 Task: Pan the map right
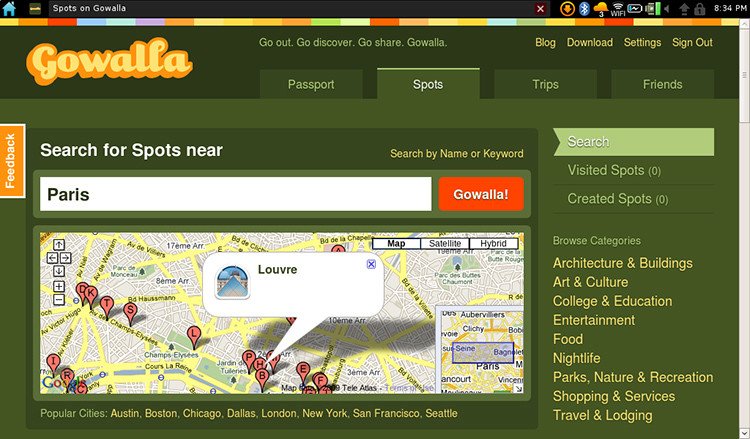(x=66, y=258)
